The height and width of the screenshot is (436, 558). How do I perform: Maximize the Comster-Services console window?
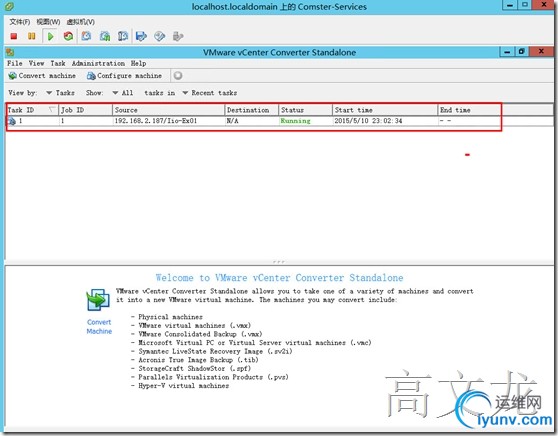tap(525, 5)
